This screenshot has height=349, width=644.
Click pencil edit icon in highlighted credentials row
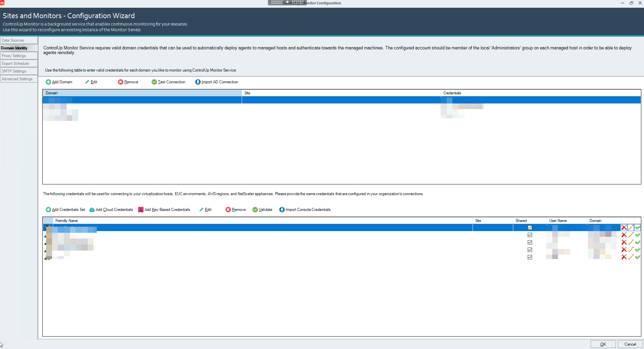click(631, 227)
